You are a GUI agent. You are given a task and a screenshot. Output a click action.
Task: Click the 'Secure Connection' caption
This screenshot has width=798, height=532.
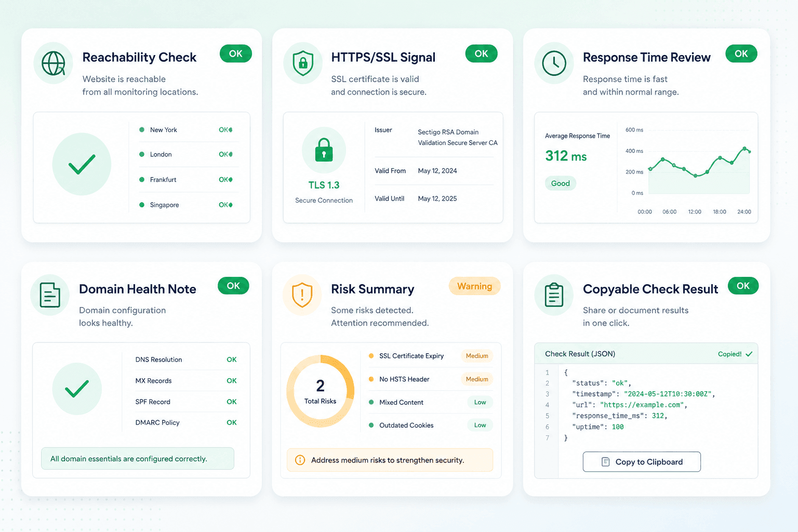(324, 201)
